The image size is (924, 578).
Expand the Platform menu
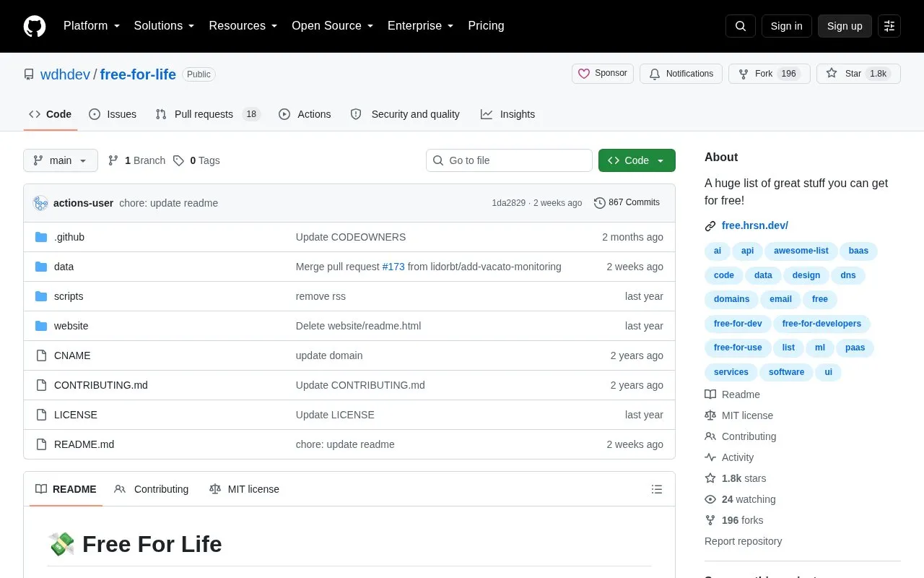pos(92,26)
